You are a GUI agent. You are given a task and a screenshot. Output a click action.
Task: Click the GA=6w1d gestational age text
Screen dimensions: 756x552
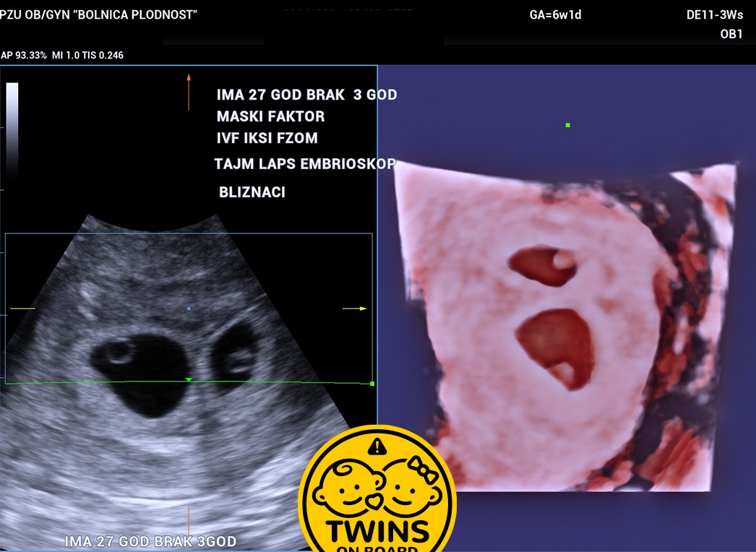point(555,15)
